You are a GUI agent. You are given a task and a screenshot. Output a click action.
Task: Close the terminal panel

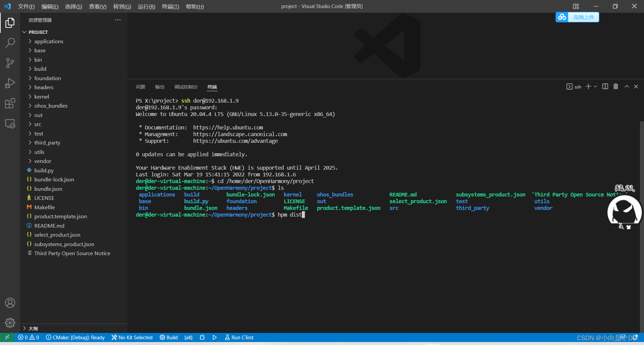coord(636,87)
